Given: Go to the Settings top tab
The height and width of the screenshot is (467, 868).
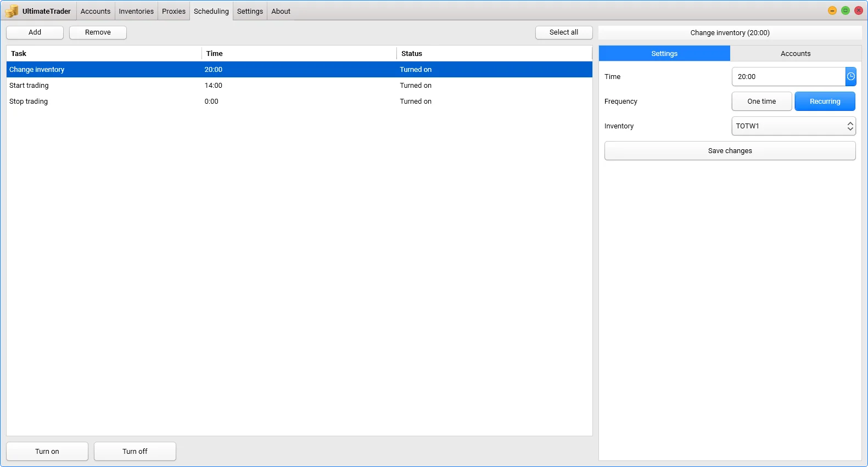Looking at the screenshot, I should [x=250, y=11].
